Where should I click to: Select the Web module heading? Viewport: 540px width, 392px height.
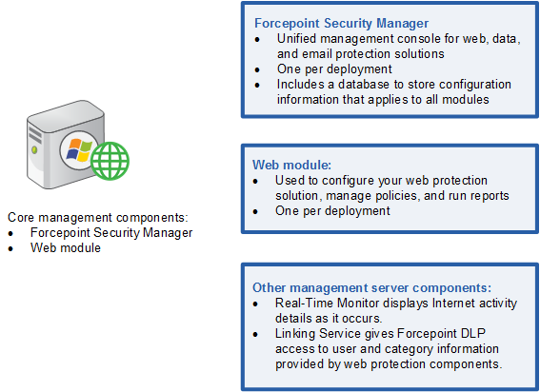coord(291,165)
